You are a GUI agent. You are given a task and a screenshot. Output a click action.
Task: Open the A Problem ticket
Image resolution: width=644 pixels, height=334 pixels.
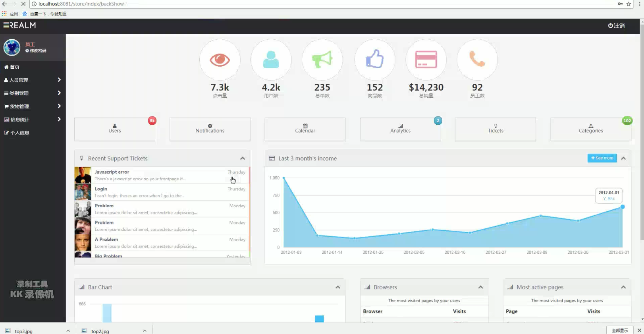pyautogui.click(x=162, y=243)
